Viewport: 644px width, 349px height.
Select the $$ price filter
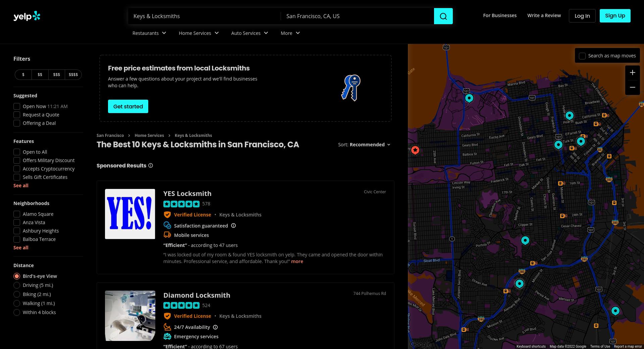(x=40, y=74)
